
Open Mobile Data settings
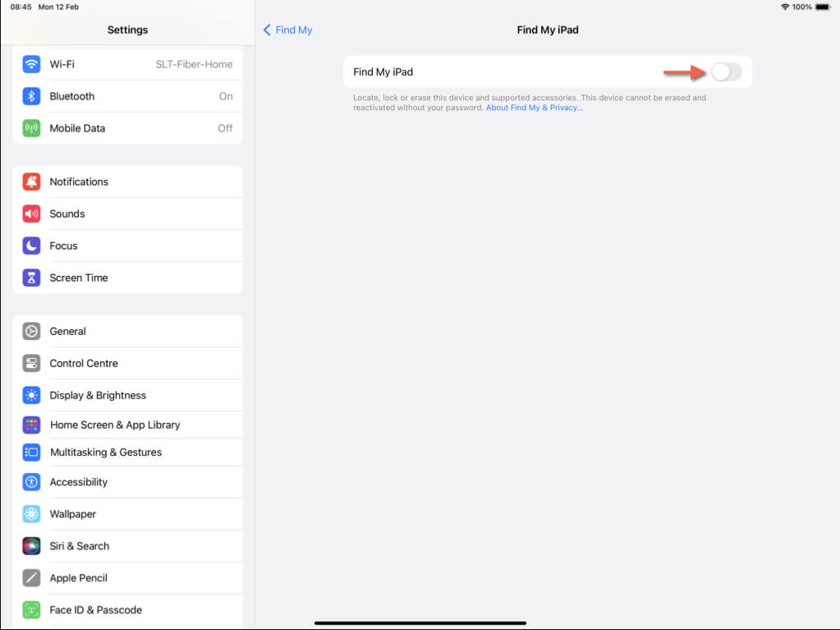(127, 129)
